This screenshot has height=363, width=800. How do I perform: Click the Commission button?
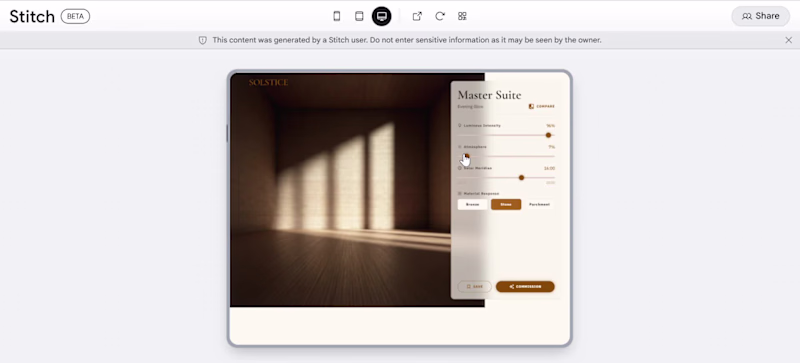[x=525, y=286]
